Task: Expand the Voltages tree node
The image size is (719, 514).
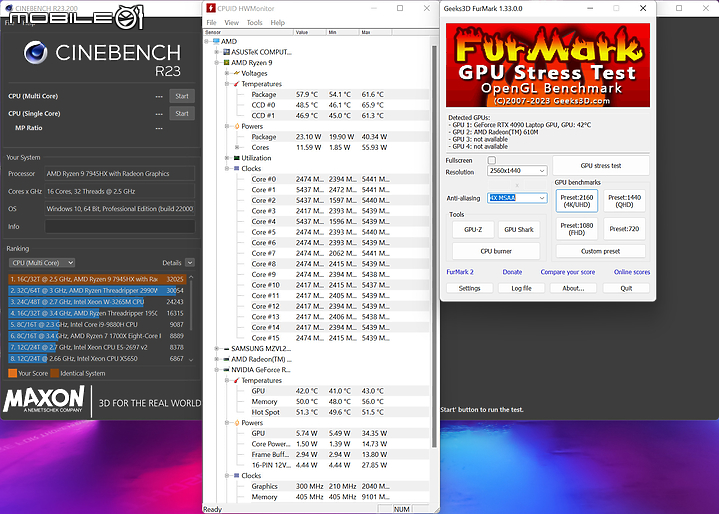Action: pos(227,73)
